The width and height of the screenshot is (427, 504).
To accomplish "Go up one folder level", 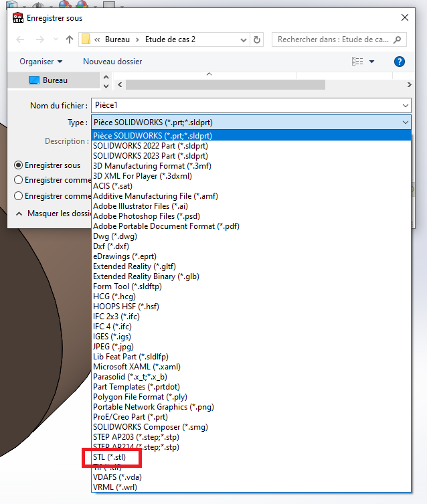I will point(70,39).
